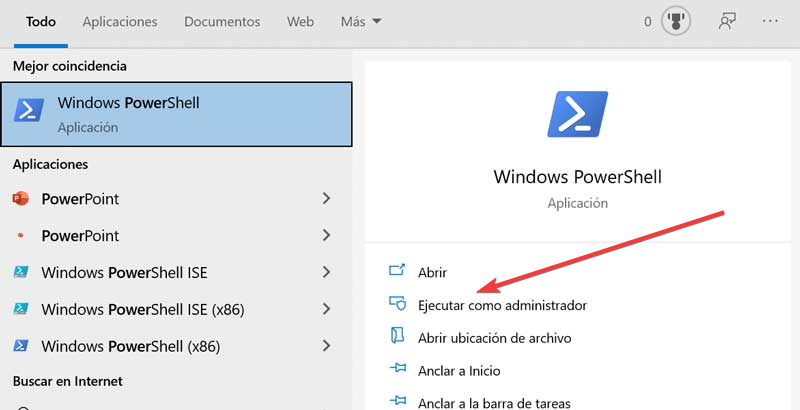Click the file location folder icon
This screenshot has width=800, height=410.
point(397,336)
